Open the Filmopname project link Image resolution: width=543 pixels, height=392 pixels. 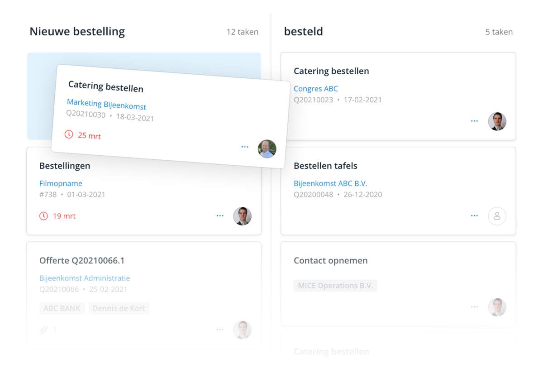tap(61, 183)
